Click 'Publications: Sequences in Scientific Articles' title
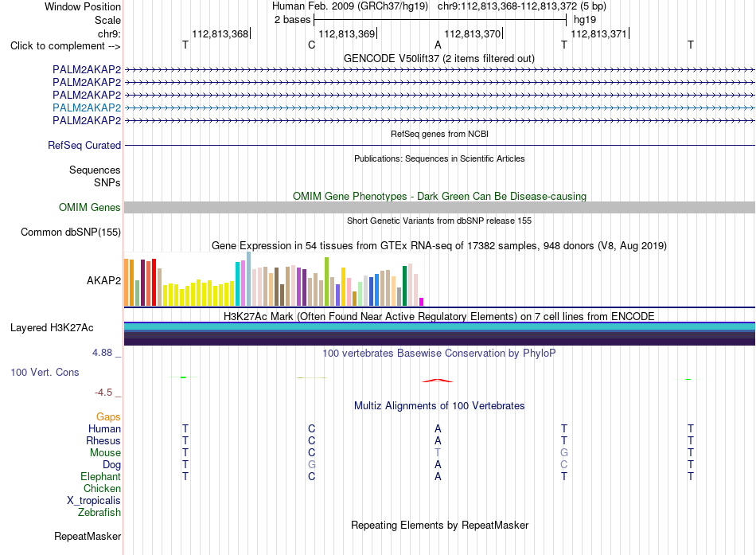 tap(439, 158)
